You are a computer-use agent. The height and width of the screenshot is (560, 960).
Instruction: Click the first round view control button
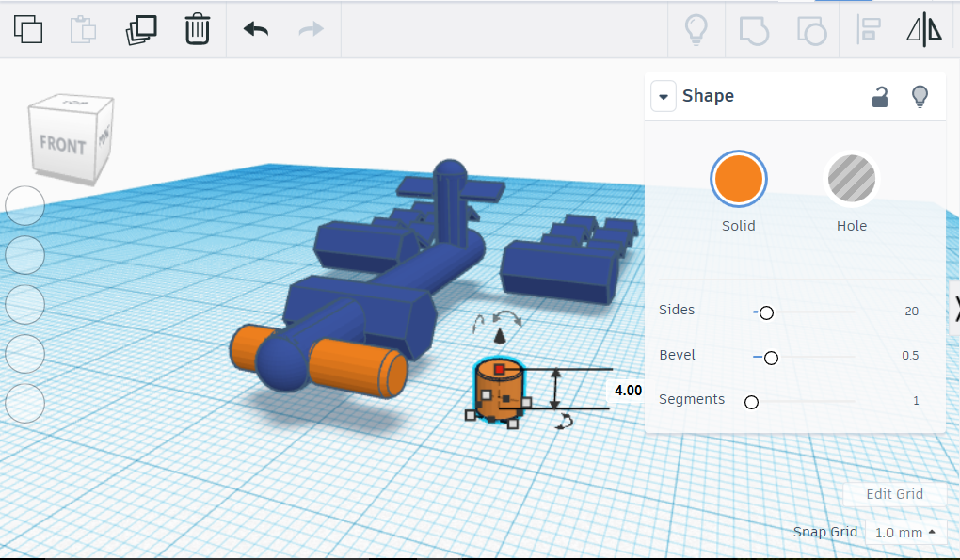point(25,205)
